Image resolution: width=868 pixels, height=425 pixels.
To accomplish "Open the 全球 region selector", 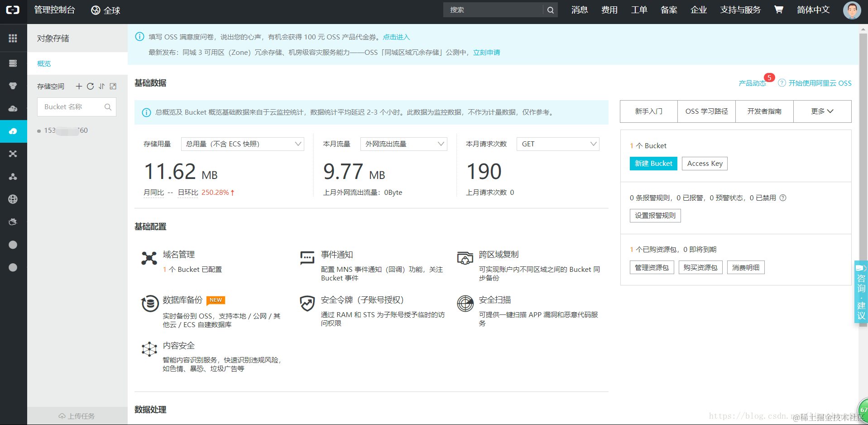I will (x=106, y=10).
